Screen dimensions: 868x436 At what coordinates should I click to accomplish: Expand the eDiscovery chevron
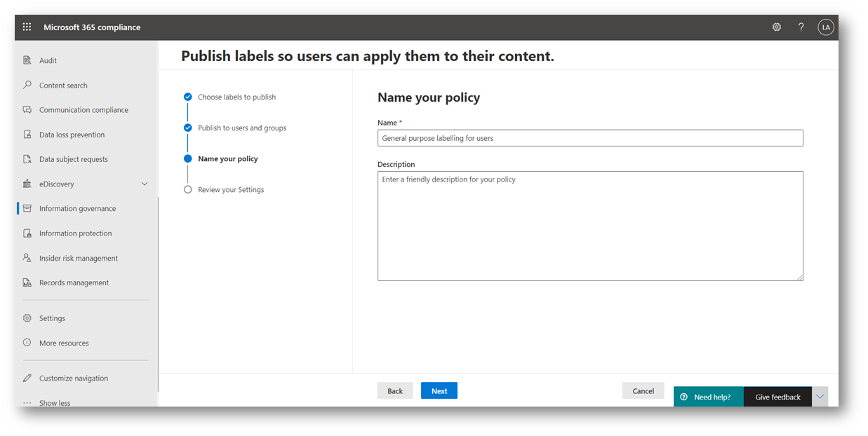click(145, 184)
